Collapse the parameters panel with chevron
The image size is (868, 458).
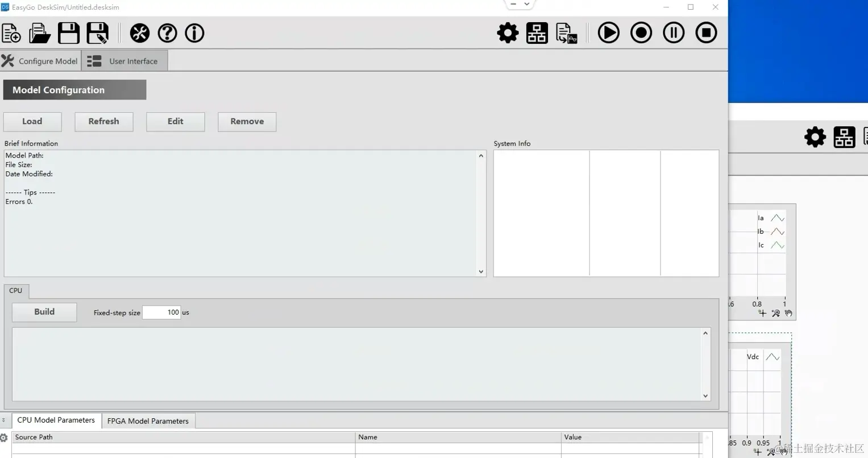tap(3, 420)
